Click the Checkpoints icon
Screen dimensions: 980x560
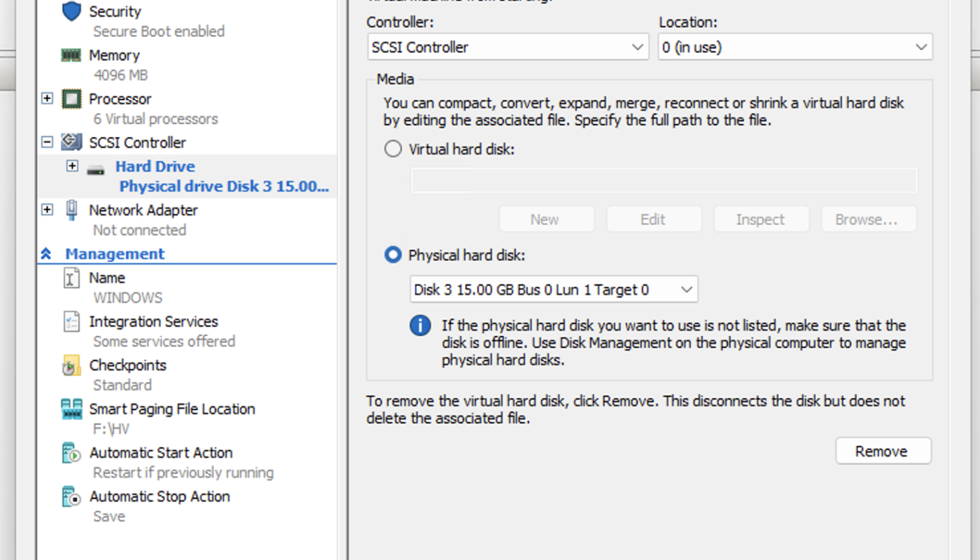tap(71, 365)
